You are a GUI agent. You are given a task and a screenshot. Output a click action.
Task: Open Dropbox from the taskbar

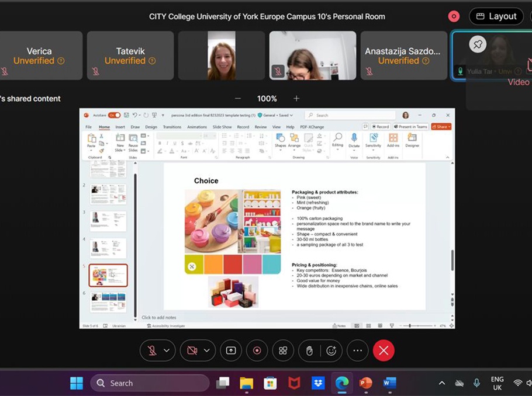(x=318, y=383)
